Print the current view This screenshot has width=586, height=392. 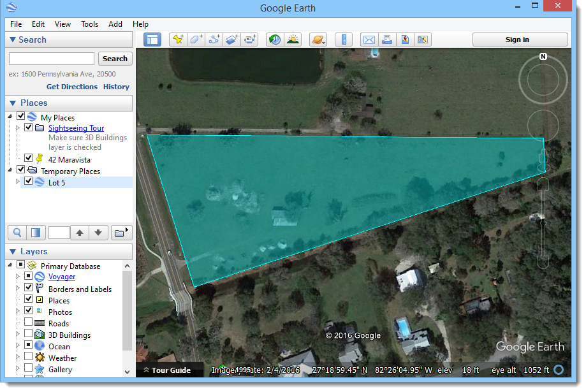387,40
